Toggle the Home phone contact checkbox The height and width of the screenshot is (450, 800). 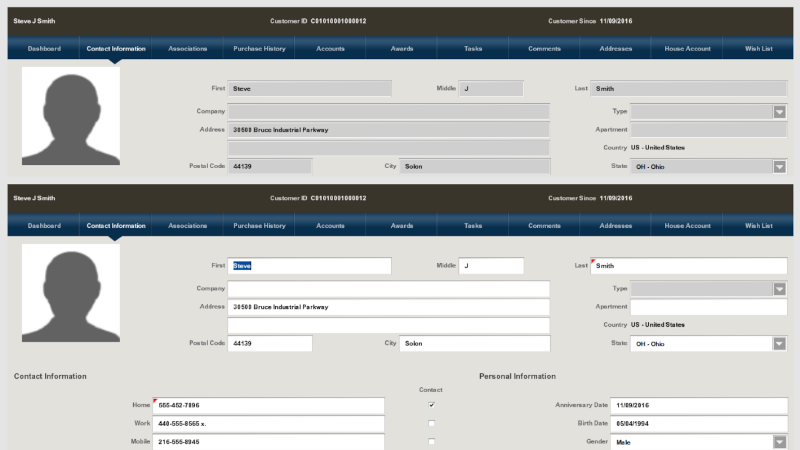[x=432, y=405]
